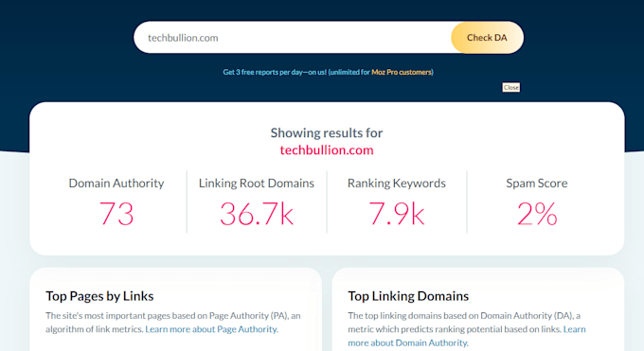Click the Showing results for text

[x=327, y=133]
